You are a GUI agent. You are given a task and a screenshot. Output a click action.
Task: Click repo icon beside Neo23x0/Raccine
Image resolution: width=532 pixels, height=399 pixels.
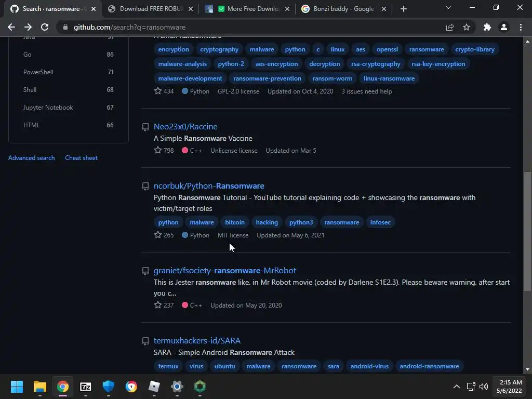(x=145, y=127)
